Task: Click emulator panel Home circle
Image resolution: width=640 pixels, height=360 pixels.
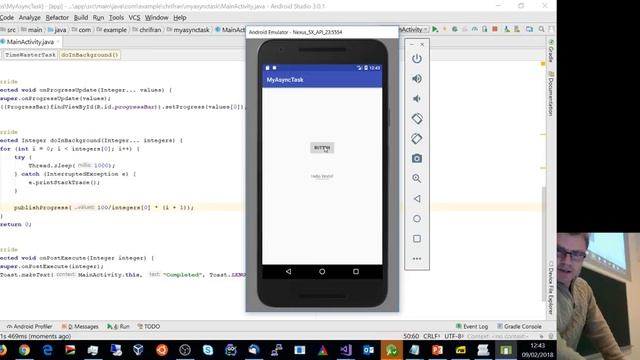Action: coord(417,218)
